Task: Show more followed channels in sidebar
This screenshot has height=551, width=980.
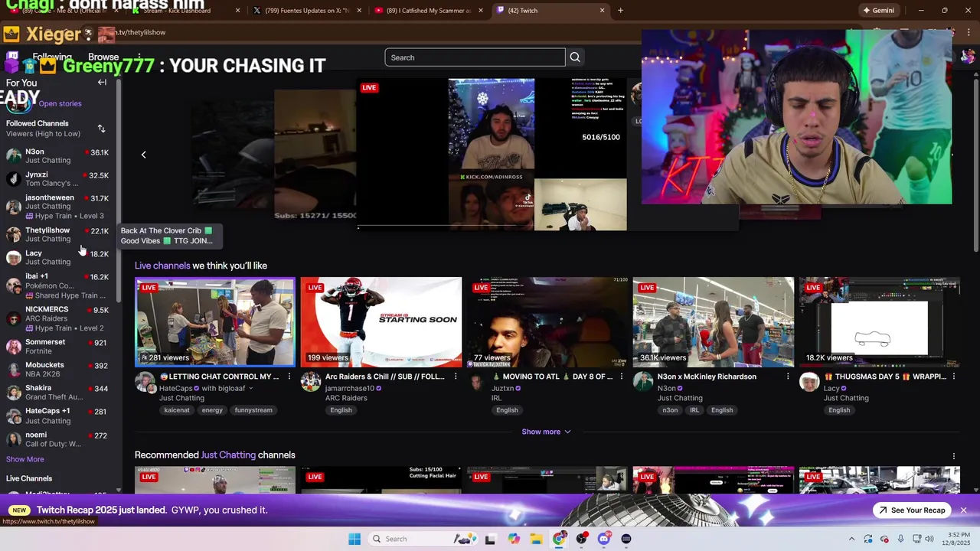Action: coord(25,459)
